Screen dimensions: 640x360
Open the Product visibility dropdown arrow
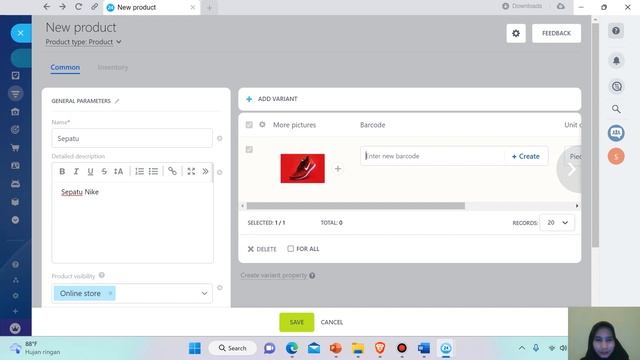[204, 293]
